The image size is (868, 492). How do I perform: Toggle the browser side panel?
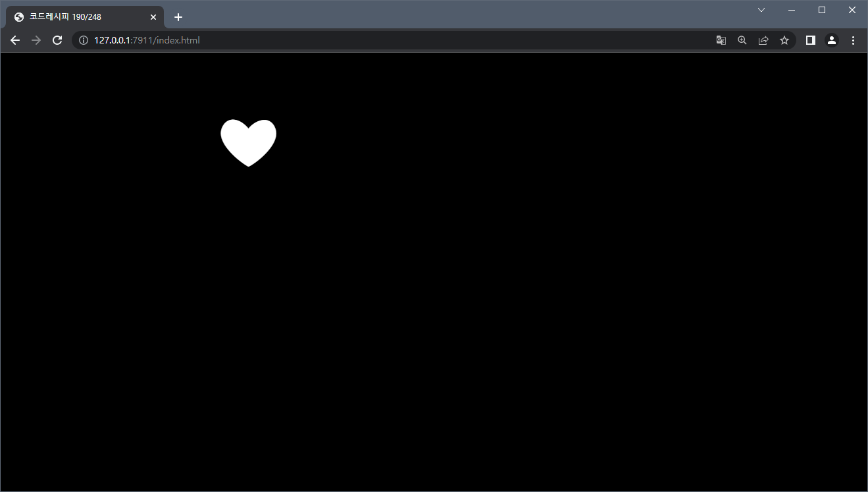811,40
